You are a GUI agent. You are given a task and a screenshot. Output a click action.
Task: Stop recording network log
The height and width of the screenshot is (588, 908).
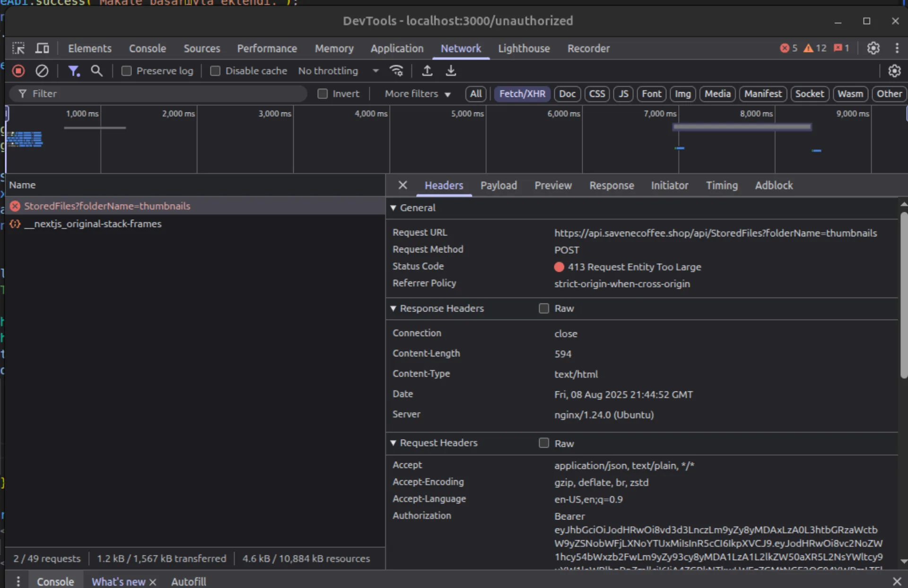18,71
